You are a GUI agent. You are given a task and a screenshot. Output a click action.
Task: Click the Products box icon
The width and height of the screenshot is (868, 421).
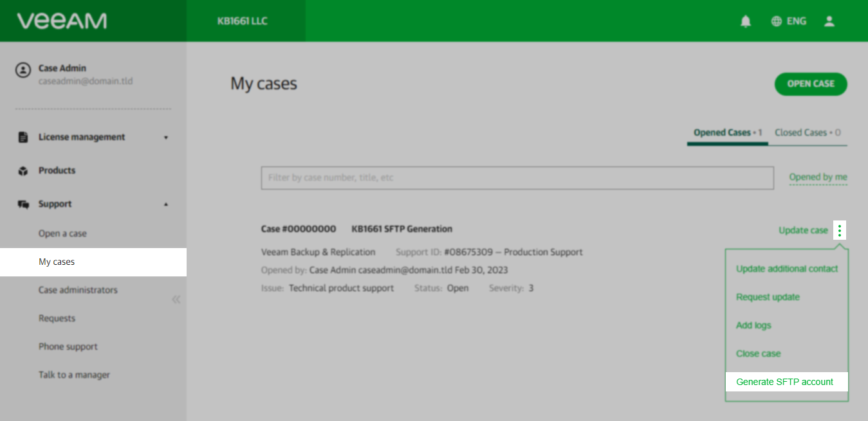pyautogui.click(x=23, y=171)
